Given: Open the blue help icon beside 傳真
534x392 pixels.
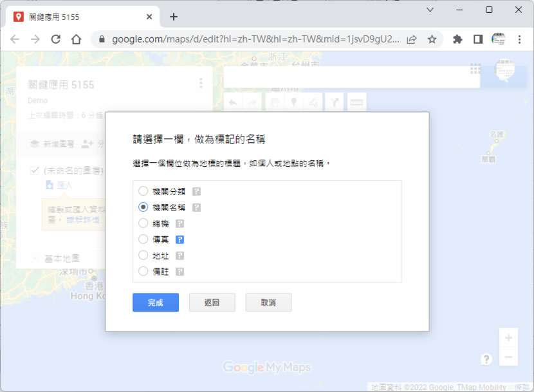Looking at the screenshot, I should (x=180, y=239).
